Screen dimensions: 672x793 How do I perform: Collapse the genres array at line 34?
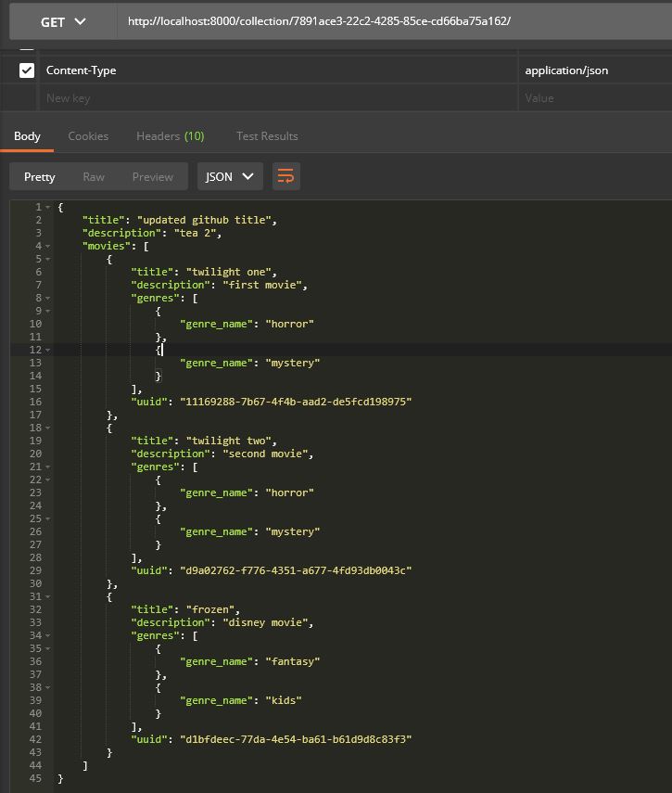(47, 635)
